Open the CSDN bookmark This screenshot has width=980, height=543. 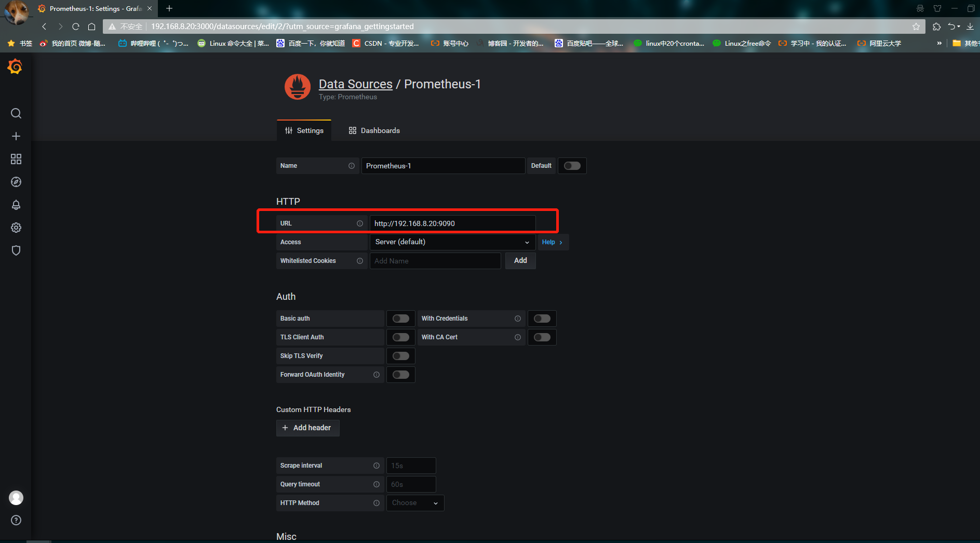coord(386,44)
